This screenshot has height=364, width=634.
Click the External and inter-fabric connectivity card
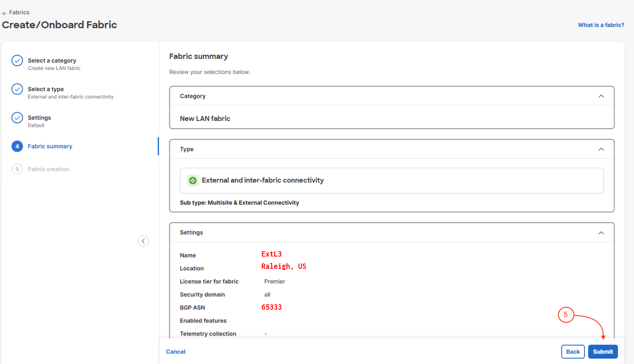pos(391,181)
